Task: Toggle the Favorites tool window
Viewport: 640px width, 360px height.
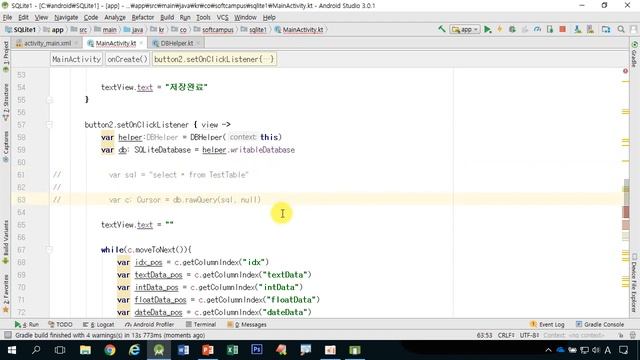Action: click(5, 293)
